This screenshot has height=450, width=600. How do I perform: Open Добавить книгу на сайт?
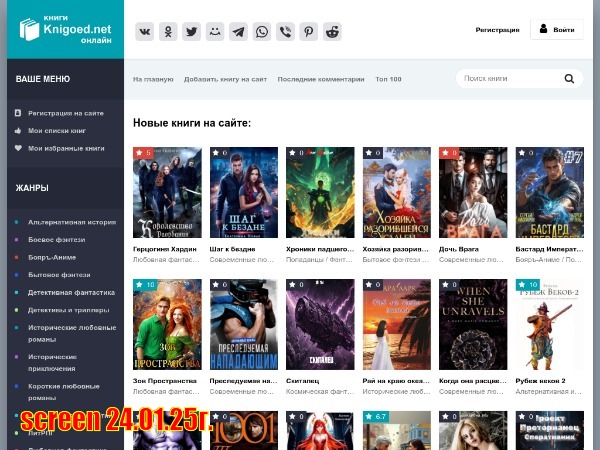tap(225, 79)
